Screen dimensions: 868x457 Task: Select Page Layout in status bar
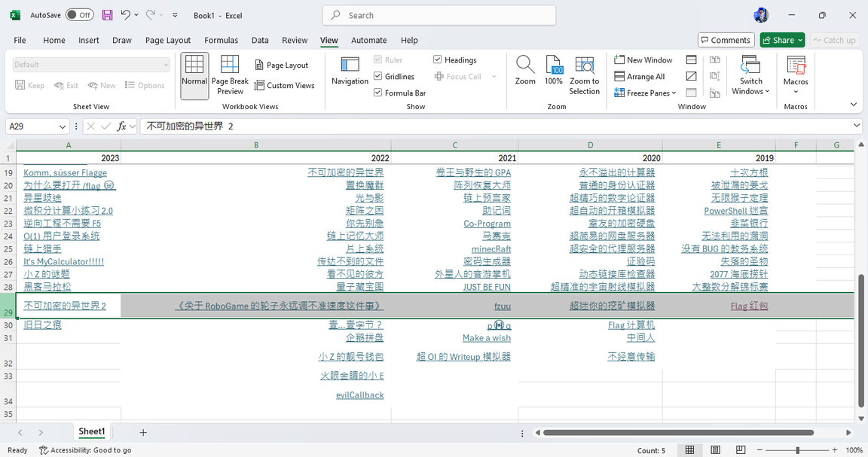click(715, 449)
